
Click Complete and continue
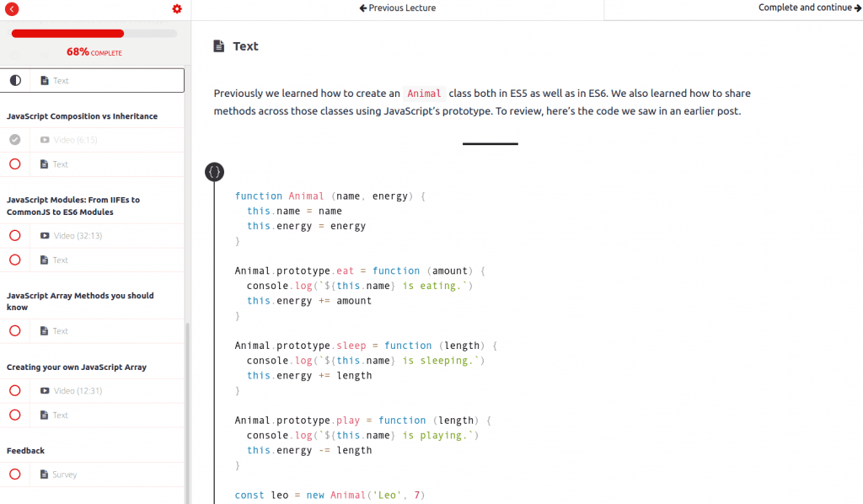pyautogui.click(x=810, y=8)
